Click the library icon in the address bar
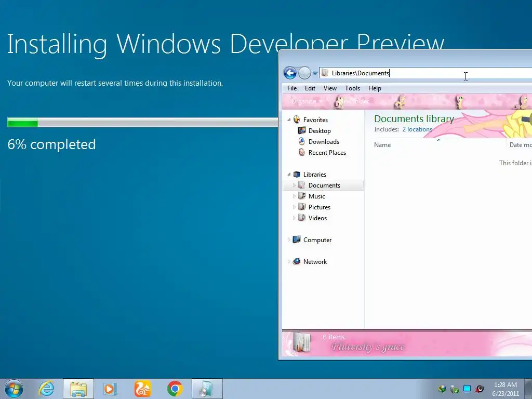This screenshot has height=399, width=532. pos(325,73)
